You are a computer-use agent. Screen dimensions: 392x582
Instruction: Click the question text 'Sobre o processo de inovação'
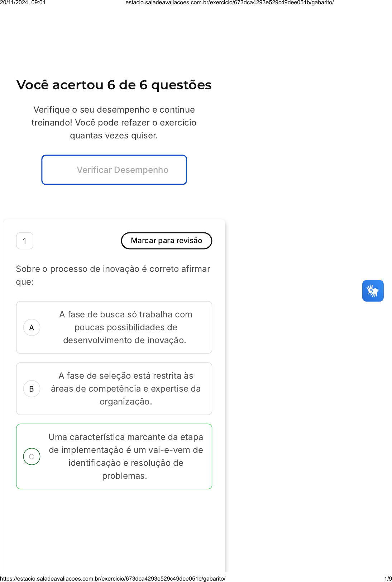coord(113,269)
